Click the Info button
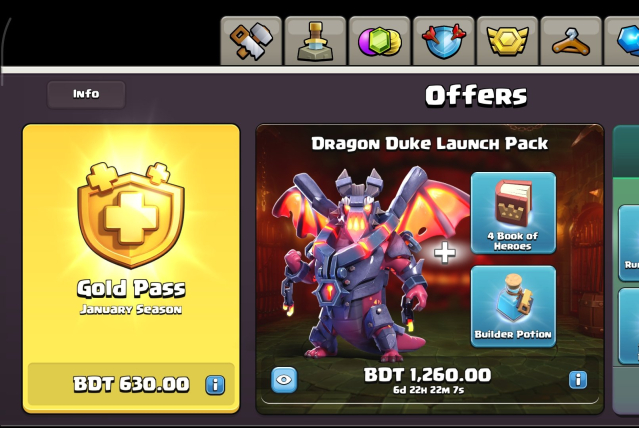 (x=86, y=94)
